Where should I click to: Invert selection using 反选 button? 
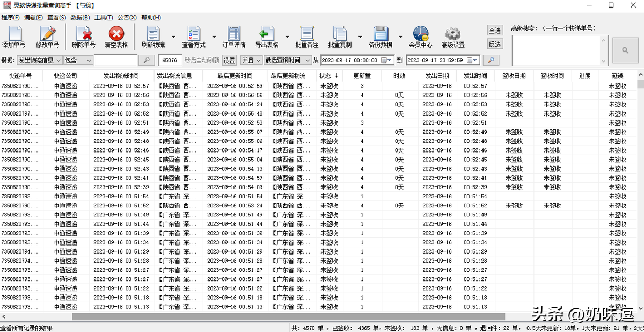point(495,44)
